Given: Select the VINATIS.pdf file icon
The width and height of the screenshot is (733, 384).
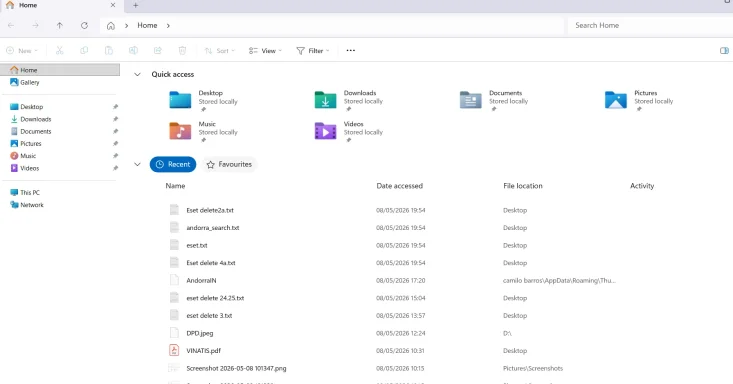Looking at the screenshot, I should click(x=174, y=350).
